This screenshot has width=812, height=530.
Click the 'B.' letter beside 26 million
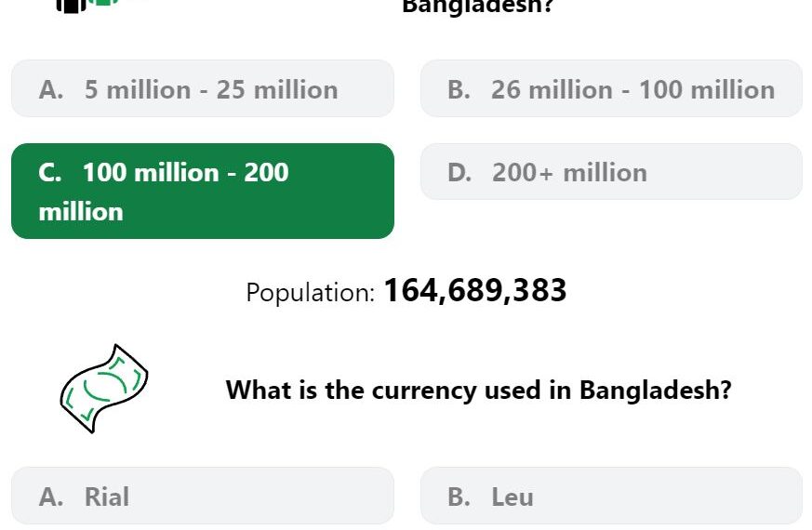click(459, 89)
